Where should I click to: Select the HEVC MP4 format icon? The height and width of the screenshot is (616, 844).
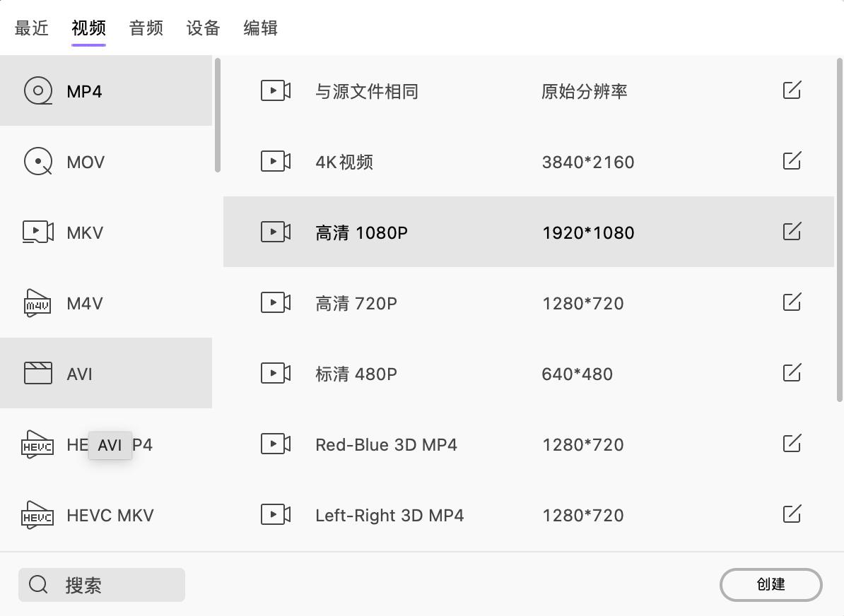click(37, 444)
